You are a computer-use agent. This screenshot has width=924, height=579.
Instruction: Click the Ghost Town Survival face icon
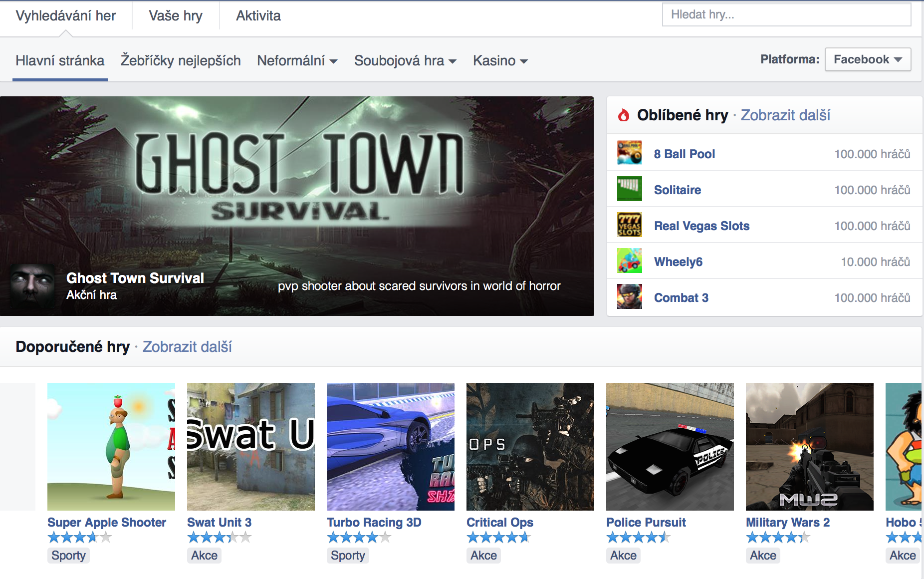pos(33,286)
